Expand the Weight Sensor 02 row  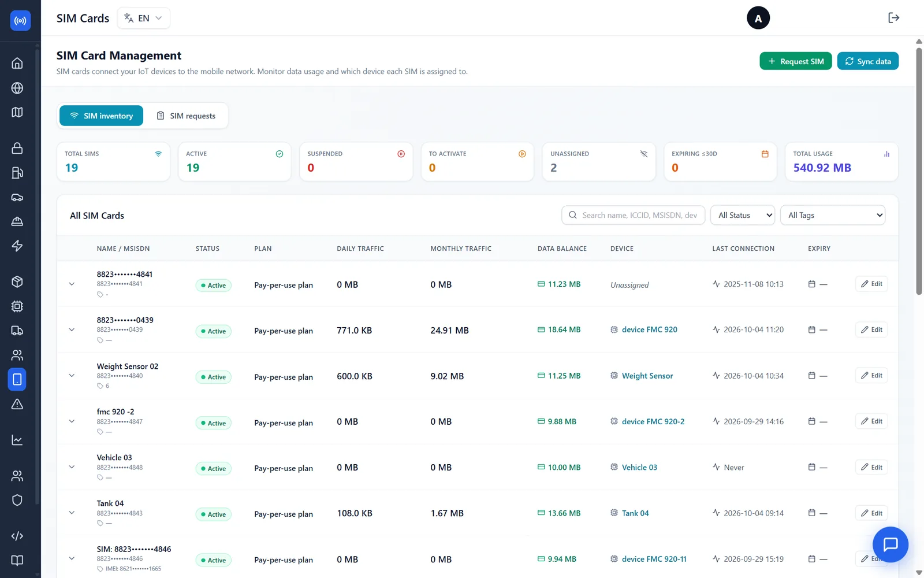coord(72,376)
